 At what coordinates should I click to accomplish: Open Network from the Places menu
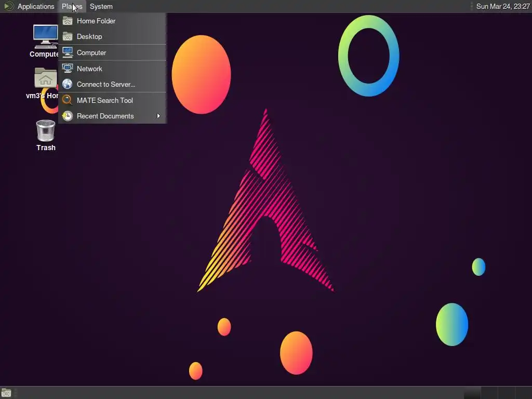(x=112, y=69)
